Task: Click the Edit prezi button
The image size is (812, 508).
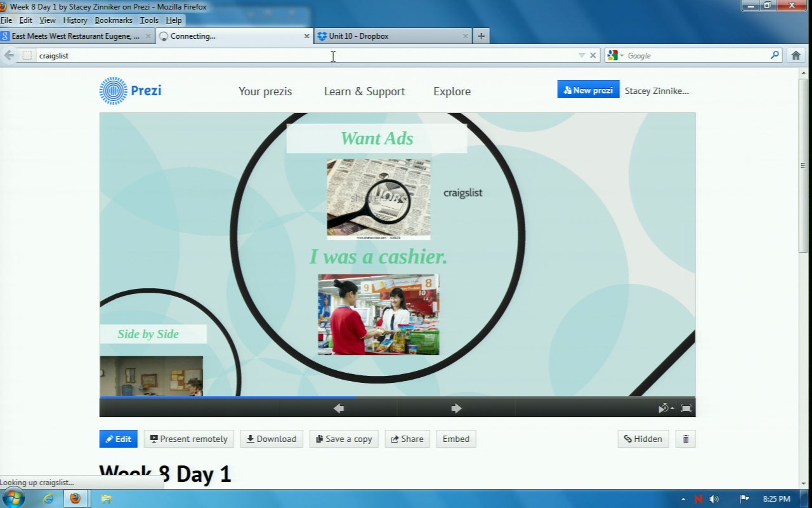Action: [118, 439]
